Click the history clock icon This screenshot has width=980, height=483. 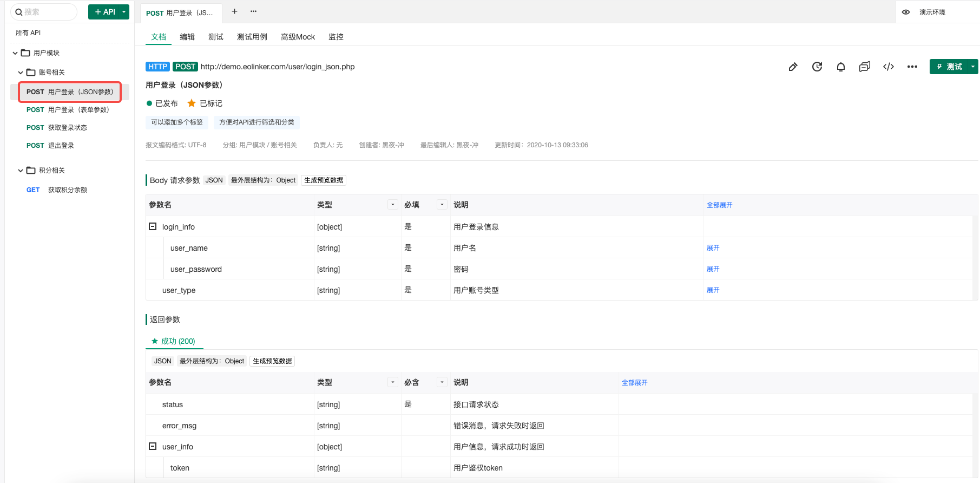pyautogui.click(x=817, y=67)
